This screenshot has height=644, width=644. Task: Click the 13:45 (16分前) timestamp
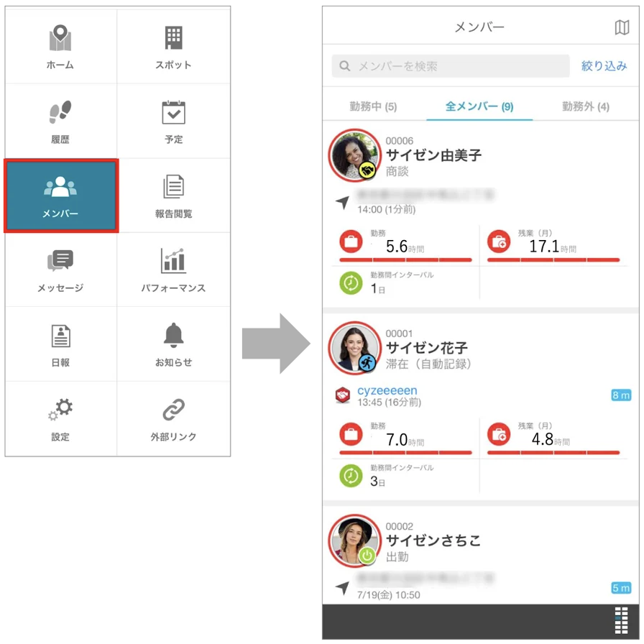pos(390,402)
